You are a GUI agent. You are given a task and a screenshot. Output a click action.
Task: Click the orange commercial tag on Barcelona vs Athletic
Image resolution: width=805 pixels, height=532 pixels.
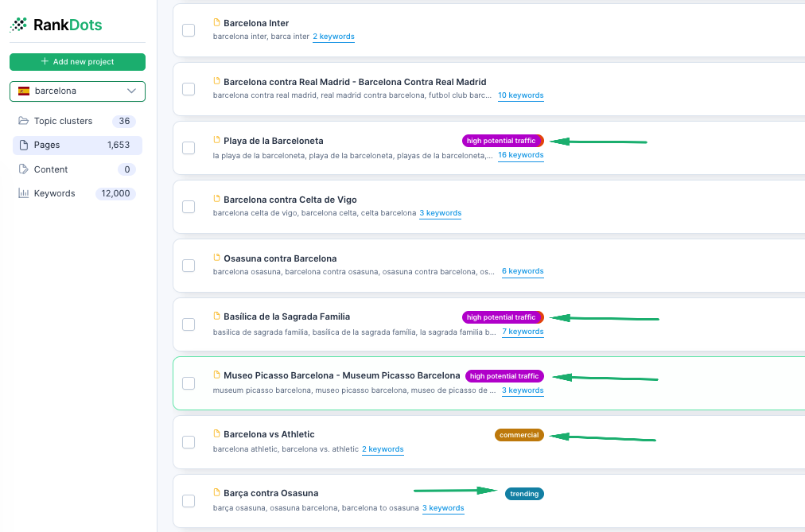point(519,435)
